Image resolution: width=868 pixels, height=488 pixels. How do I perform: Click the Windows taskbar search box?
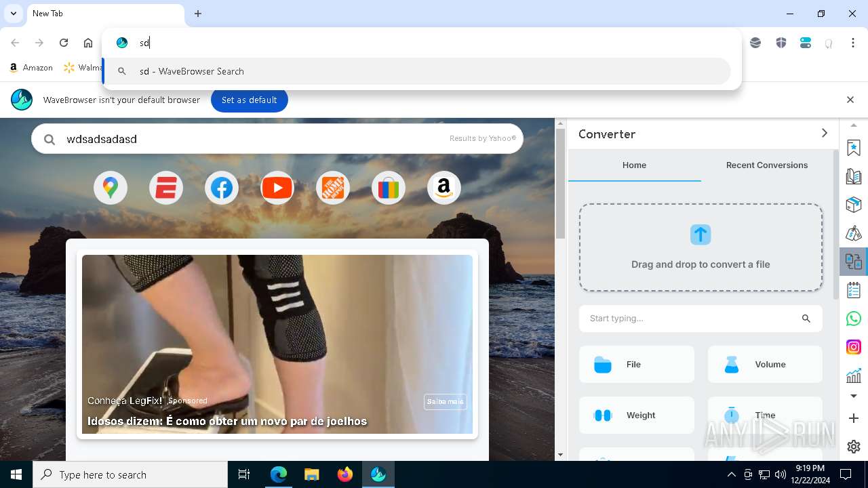click(130, 474)
